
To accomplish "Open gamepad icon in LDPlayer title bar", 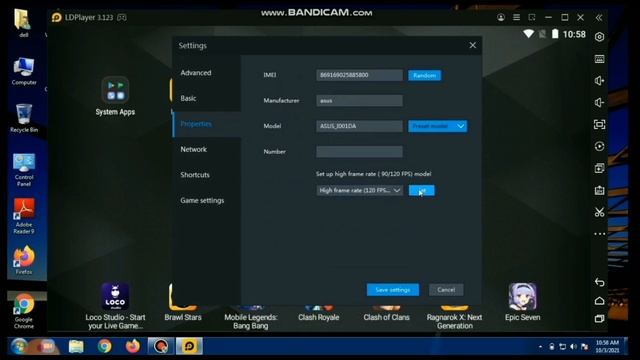I will click(122, 17).
